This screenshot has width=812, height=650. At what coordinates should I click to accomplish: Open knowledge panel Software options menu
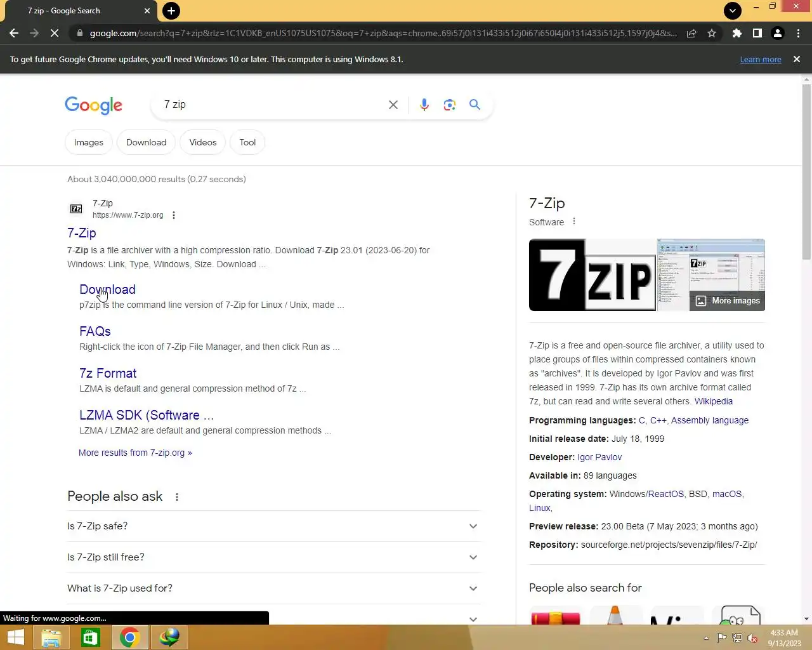click(x=574, y=222)
